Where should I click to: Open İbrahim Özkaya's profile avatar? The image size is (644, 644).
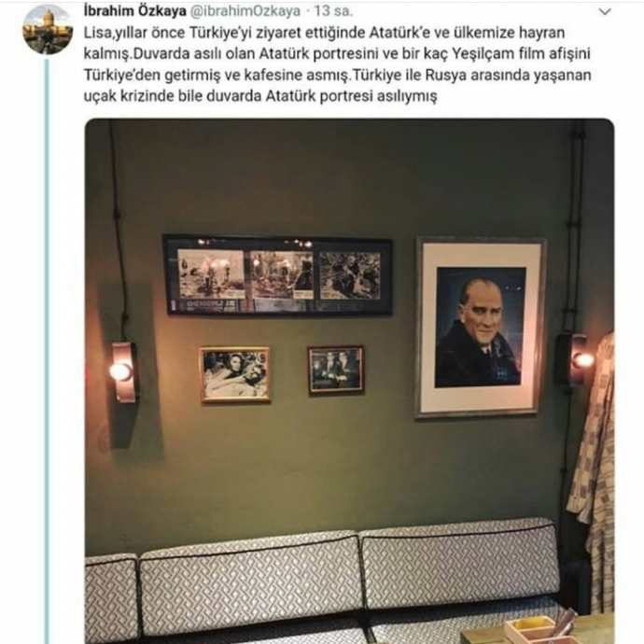48,30
